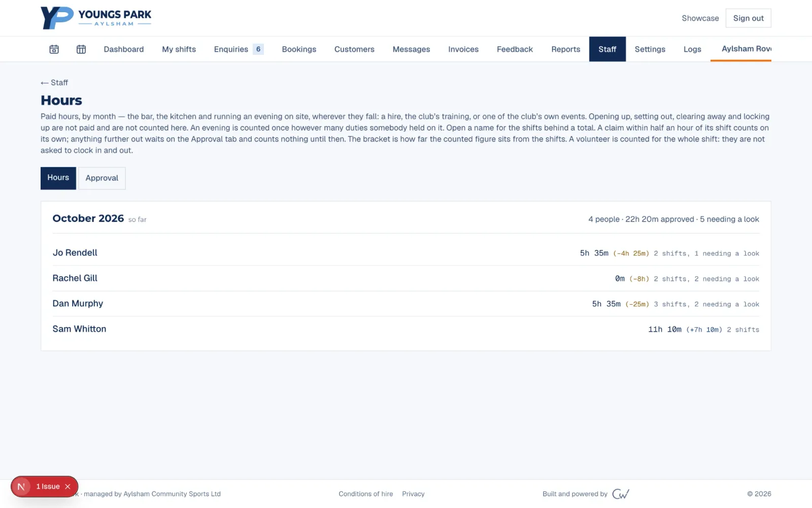View Reports
This screenshot has width=812, height=508.
click(566, 49)
